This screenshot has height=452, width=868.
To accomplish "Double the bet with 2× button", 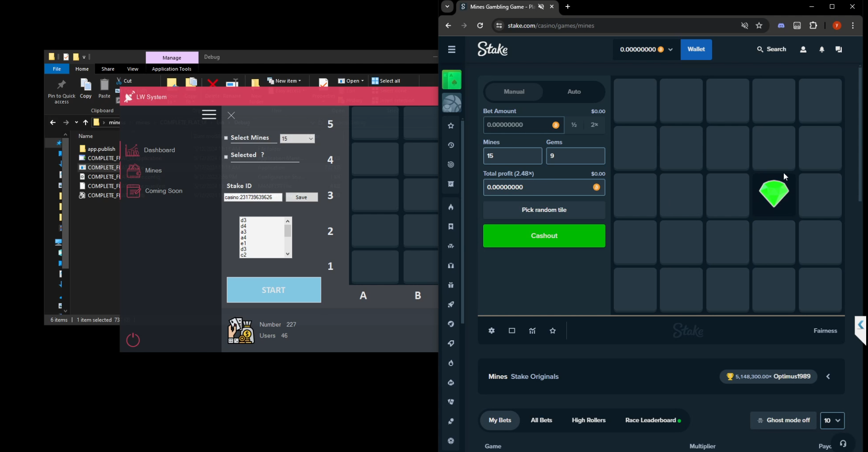I will [594, 125].
